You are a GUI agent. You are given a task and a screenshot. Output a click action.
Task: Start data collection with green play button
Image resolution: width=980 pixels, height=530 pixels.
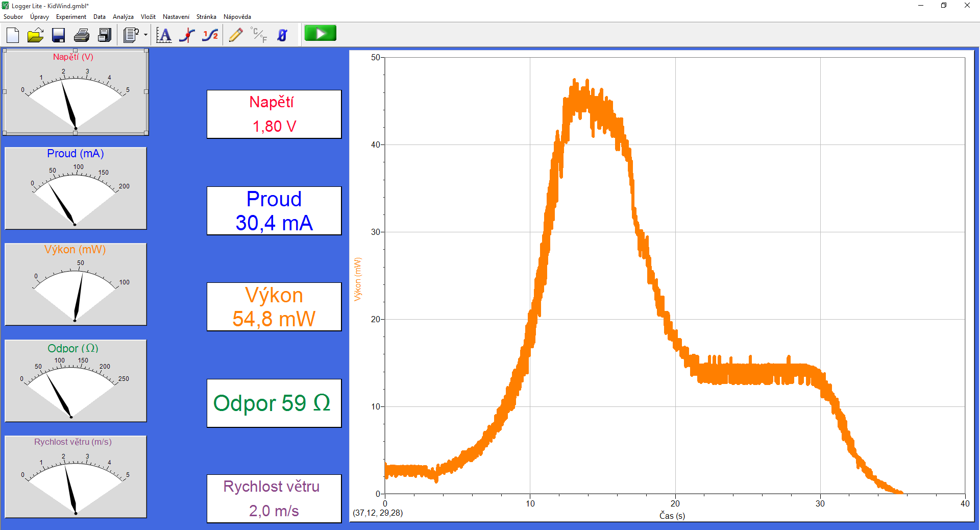[x=320, y=33]
